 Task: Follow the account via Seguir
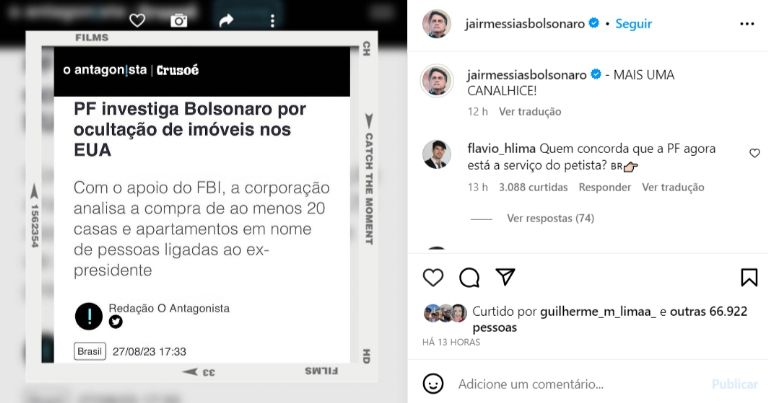pyautogui.click(x=633, y=24)
